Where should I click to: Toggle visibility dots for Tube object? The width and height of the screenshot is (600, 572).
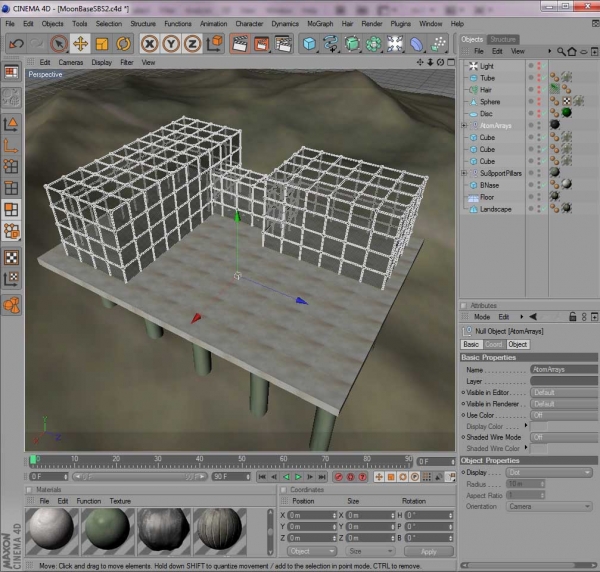[539, 78]
